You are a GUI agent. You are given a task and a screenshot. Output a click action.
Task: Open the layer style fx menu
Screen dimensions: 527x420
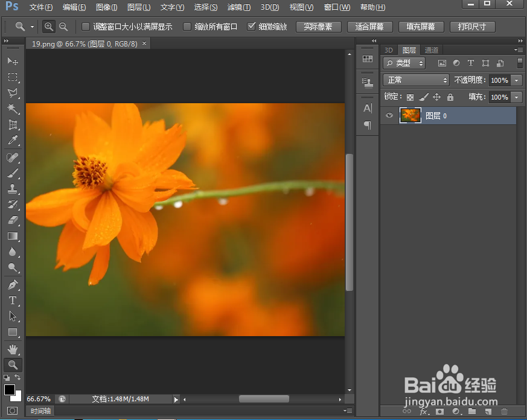pos(424,412)
